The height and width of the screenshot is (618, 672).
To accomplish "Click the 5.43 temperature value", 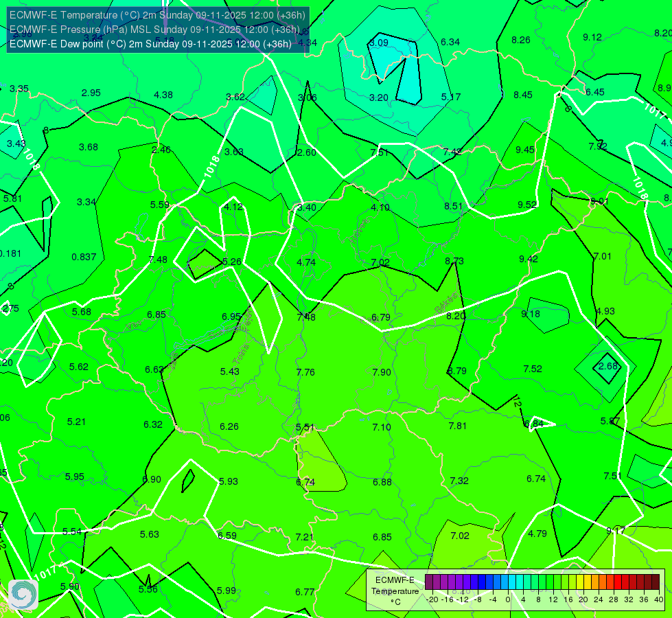I will coord(230,371).
